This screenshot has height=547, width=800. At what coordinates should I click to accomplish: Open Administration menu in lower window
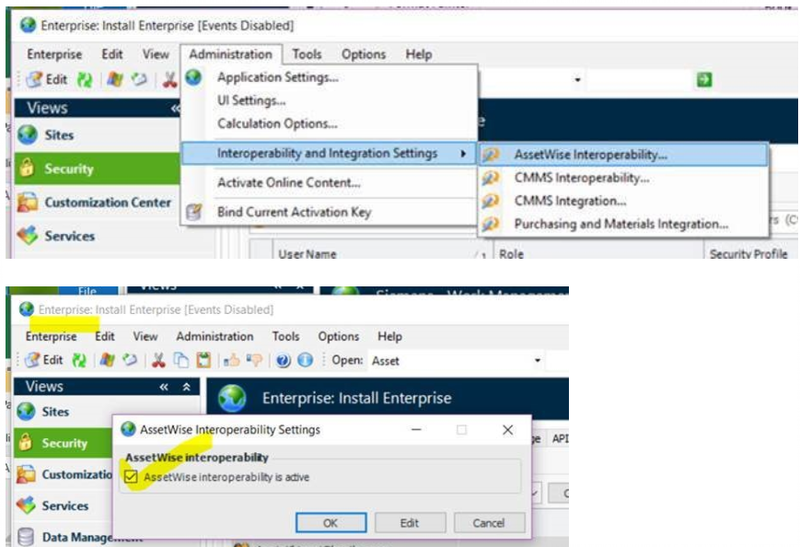(x=215, y=336)
